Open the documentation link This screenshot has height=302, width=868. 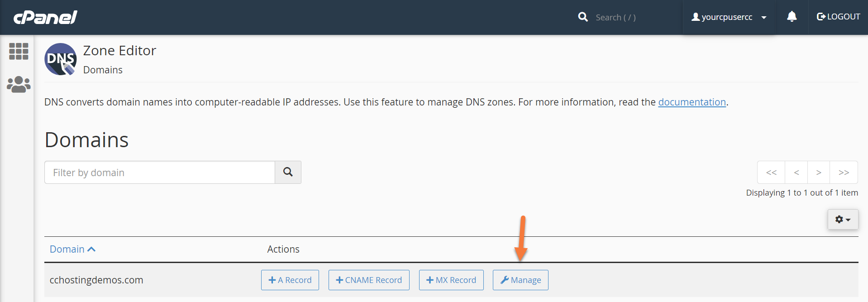point(692,102)
